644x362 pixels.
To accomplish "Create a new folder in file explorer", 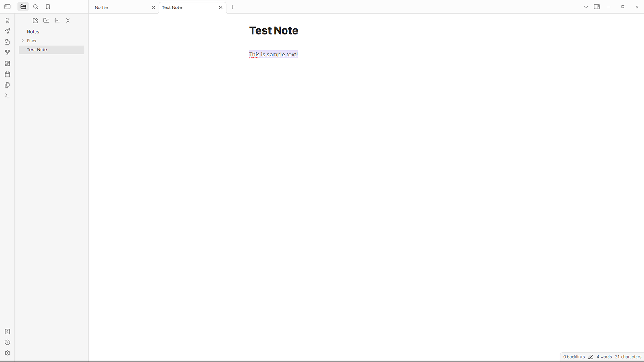I will pyautogui.click(x=46, y=21).
